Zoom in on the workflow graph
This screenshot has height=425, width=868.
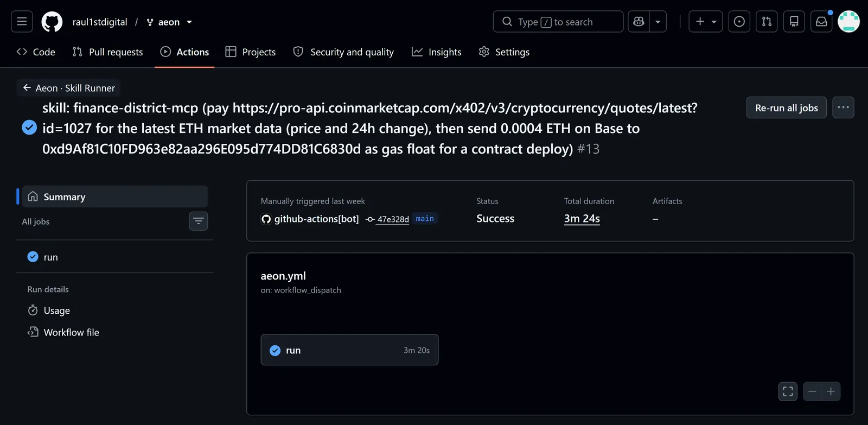(x=831, y=391)
